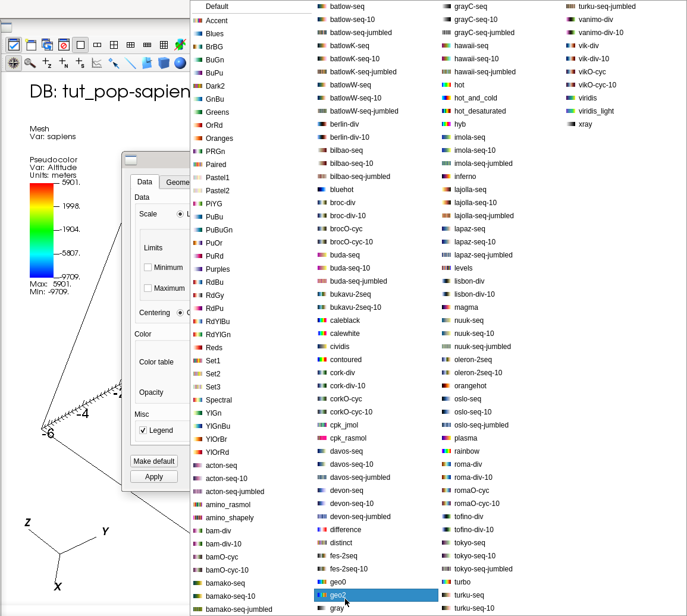Pick the Spectral color table entry
Viewport: 687px width, 616px height.
[218, 400]
